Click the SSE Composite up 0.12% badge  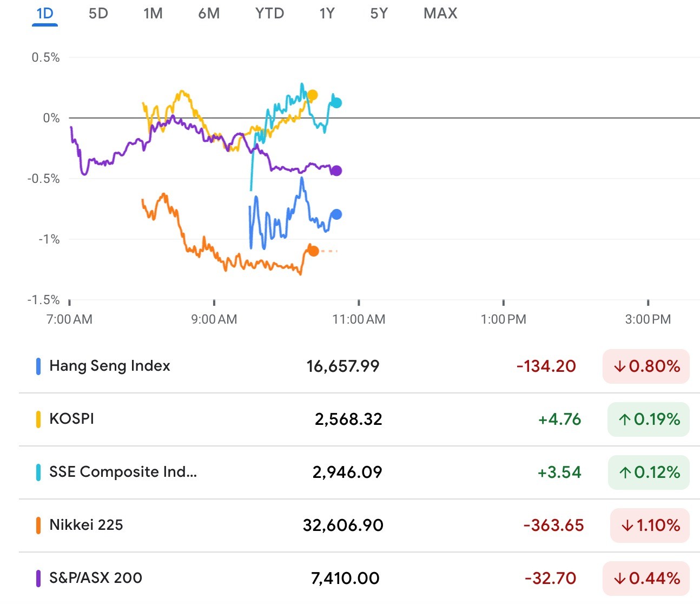point(649,472)
